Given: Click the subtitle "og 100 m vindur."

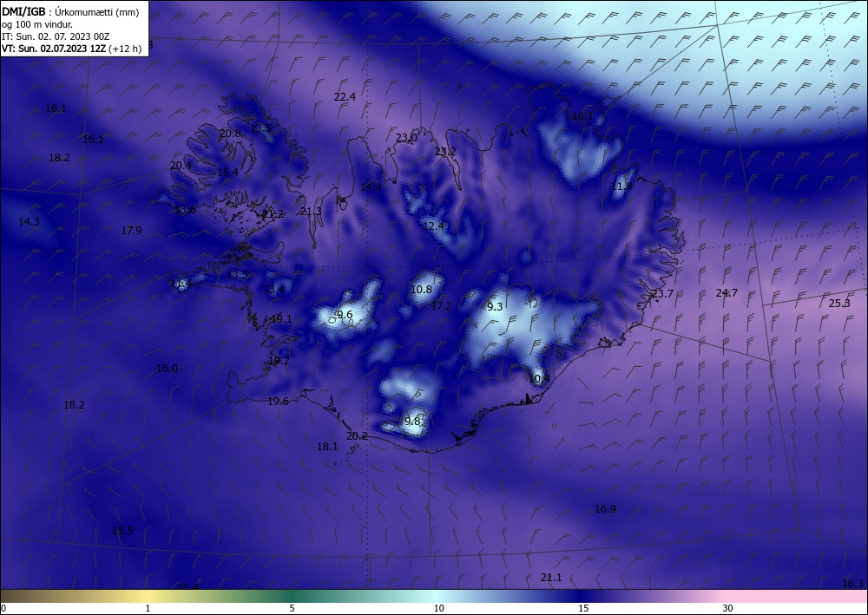Looking at the screenshot, I should 37,24.
